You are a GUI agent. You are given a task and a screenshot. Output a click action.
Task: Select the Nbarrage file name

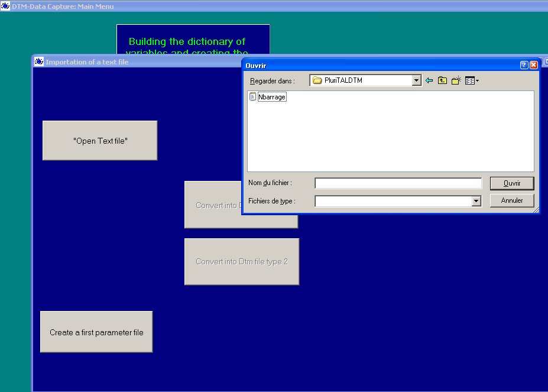272,97
